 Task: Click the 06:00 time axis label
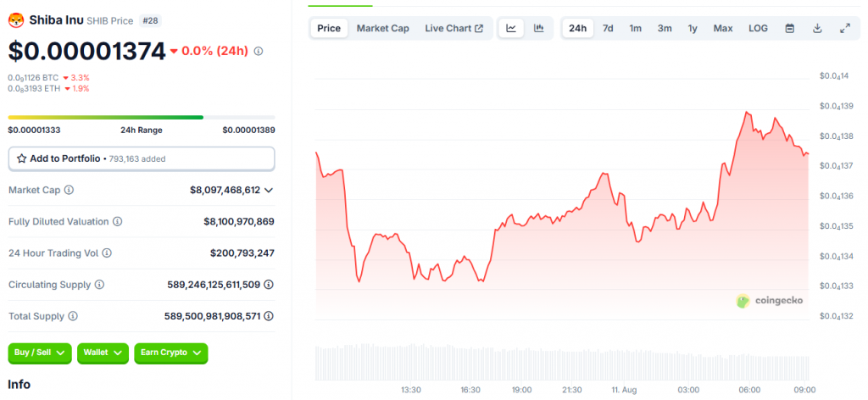click(x=749, y=390)
